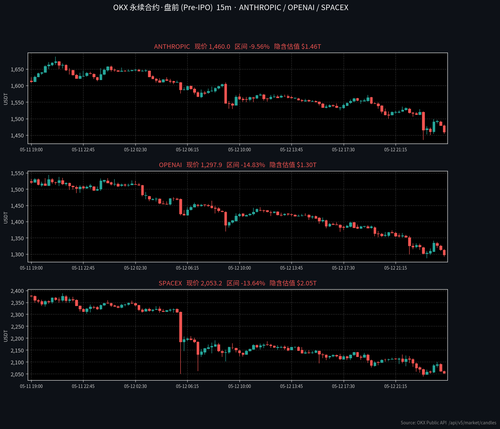Click the 1,650 tick on the ANTHROPIC y-axis
Image resolution: width=500 pixels, height=429 pixels.
point(17,70)
